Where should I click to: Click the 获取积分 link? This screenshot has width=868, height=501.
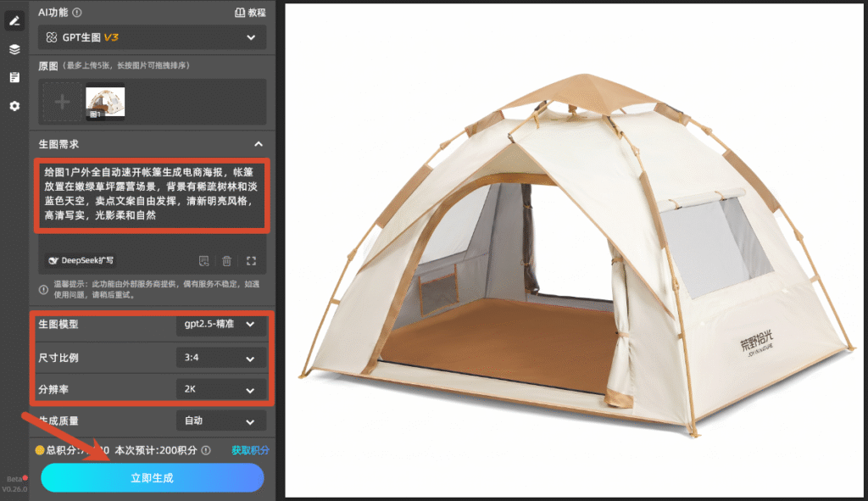250,450
